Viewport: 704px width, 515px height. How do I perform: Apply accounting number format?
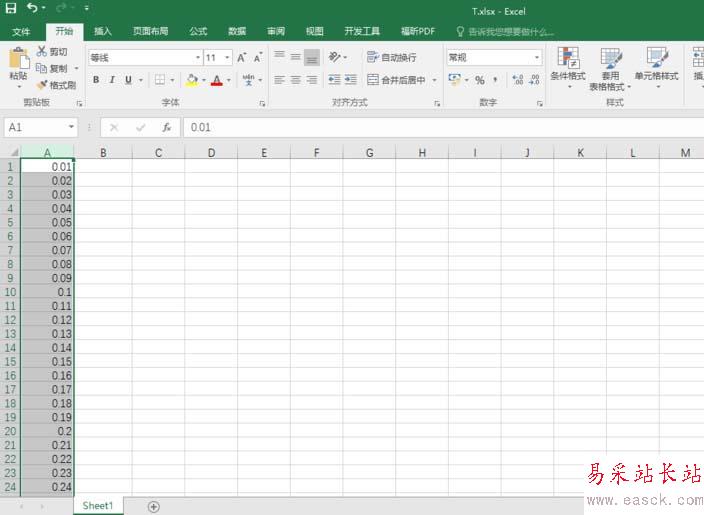coord(454,80)
